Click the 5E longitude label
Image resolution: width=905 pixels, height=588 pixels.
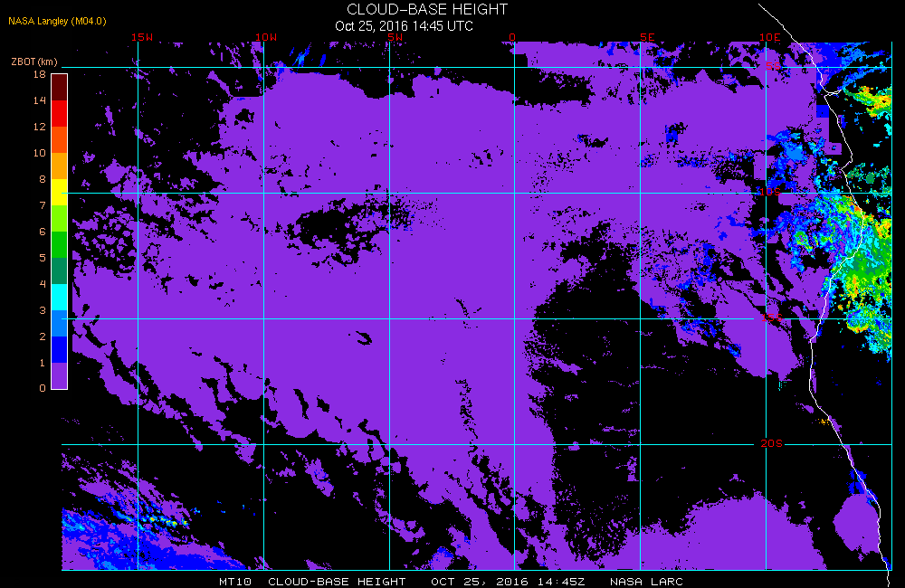pyautogui.click(x=648, y=37)
